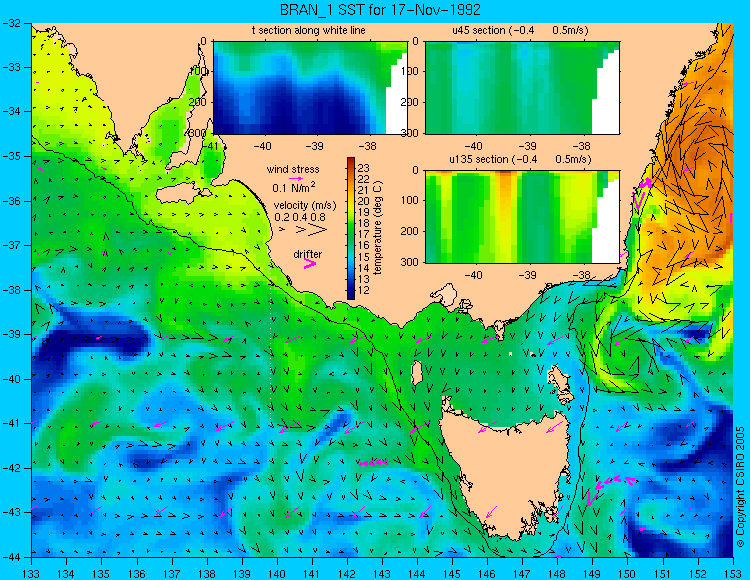This screenshot has height=580, width=750.
Task: Click longitude tick label "141"
Action: [x=312, y=573]
